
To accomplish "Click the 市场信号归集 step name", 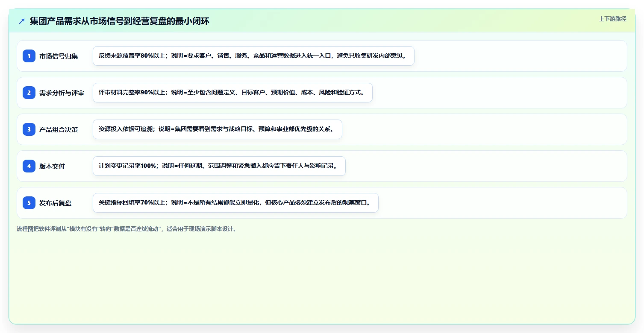I will [59, 56].
